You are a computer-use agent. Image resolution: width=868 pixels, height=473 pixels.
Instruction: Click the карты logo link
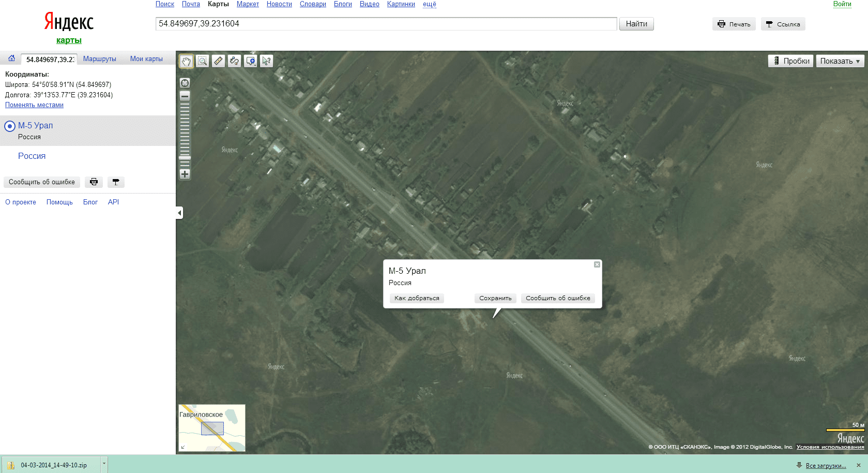[69, 40]
